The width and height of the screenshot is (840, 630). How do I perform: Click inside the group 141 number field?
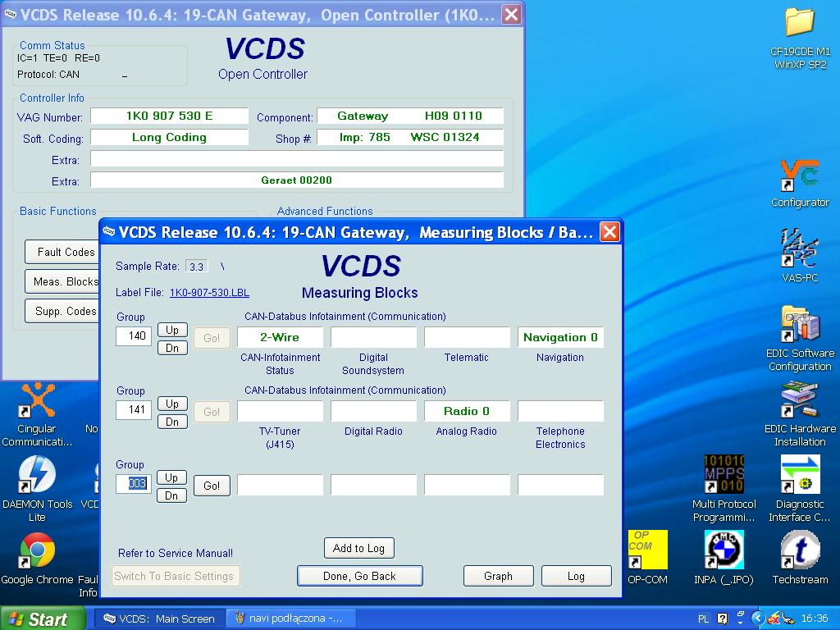click(x=134, y=410)
